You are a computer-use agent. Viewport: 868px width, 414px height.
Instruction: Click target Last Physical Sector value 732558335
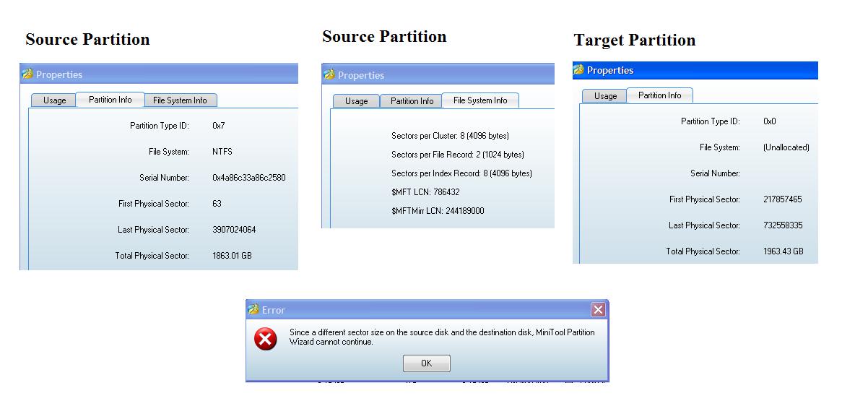[x=783, y=225]
